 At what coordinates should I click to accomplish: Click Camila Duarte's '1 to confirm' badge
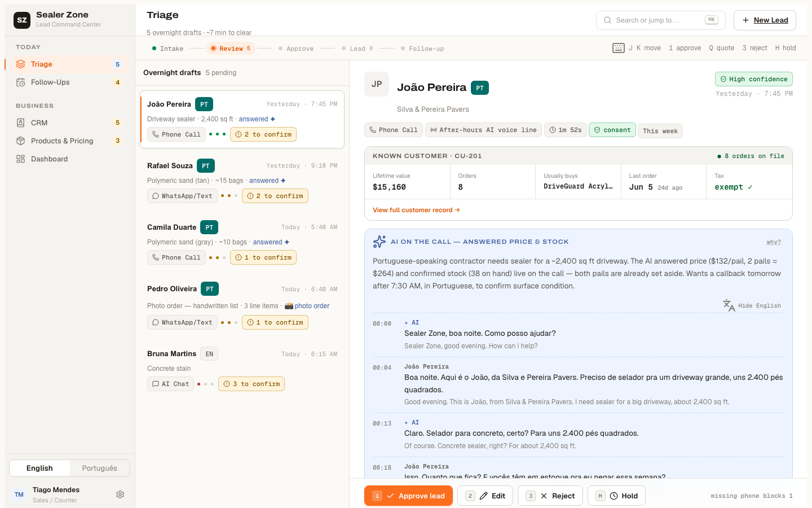pos(263,257)
